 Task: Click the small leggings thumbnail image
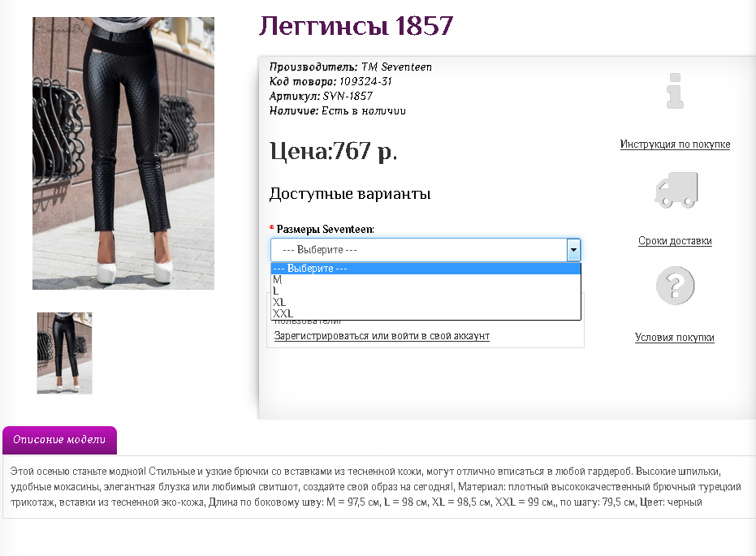pyautogui.click(x=65, y=353)
